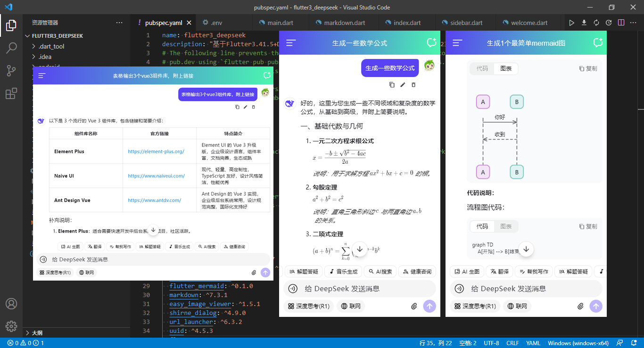Click the scroll-to-bottom arrow in the math chat
Image resolution: width=644 pixels, height=348 pixels.
point(359,249)
